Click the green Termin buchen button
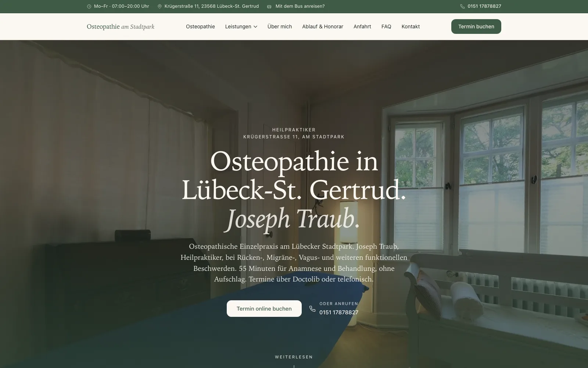 click(476, 26)
